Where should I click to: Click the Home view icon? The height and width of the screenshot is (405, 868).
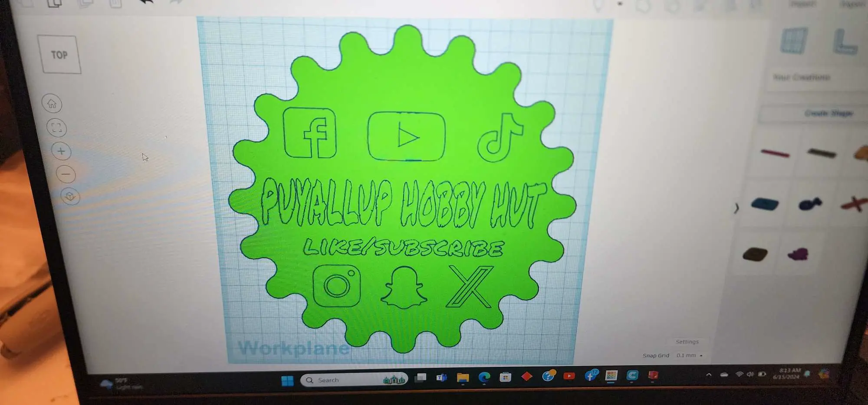(x=52, y=104)
